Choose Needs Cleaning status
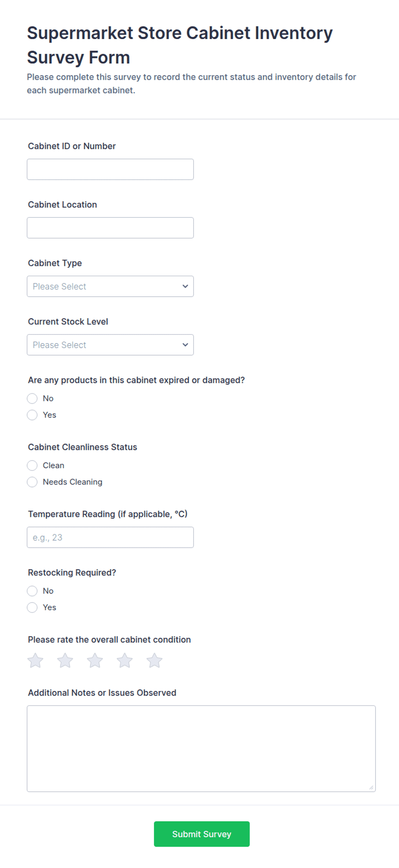The height and width of the screenshot is (868, 399). (x=32, y=482)
